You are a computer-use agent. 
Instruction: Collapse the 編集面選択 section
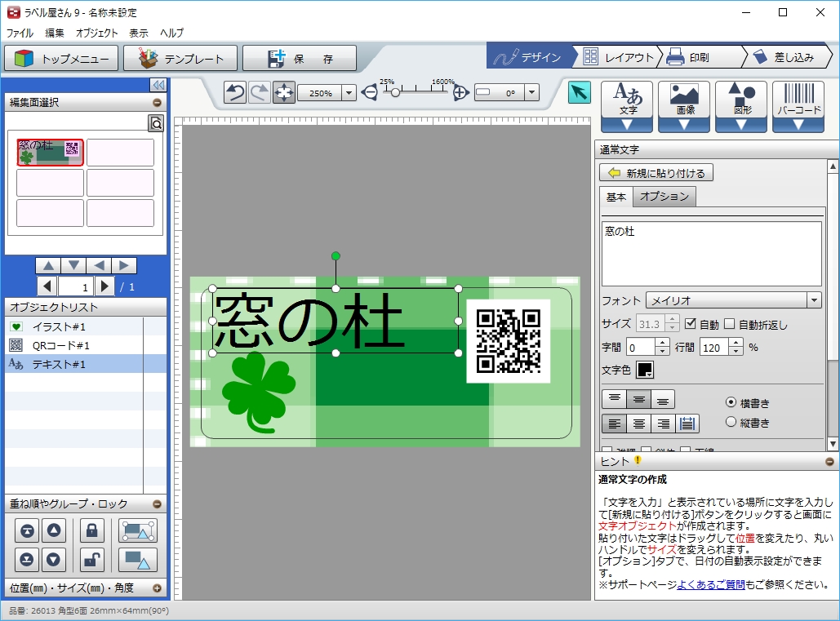(x=157, y=102)
